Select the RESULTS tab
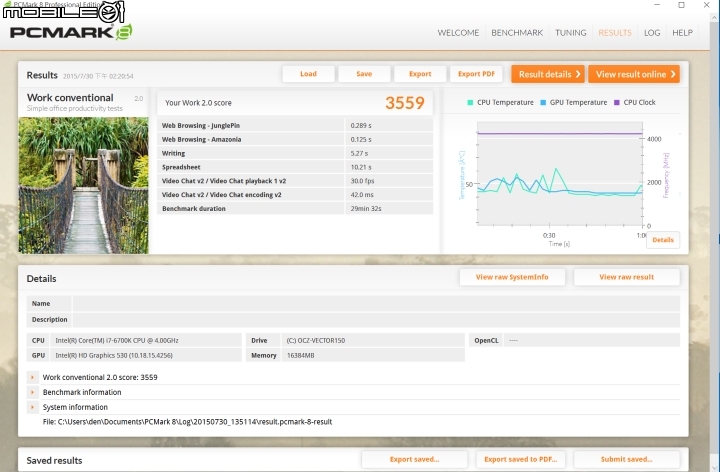Screen dimensions: 720x472 point(615,33)
